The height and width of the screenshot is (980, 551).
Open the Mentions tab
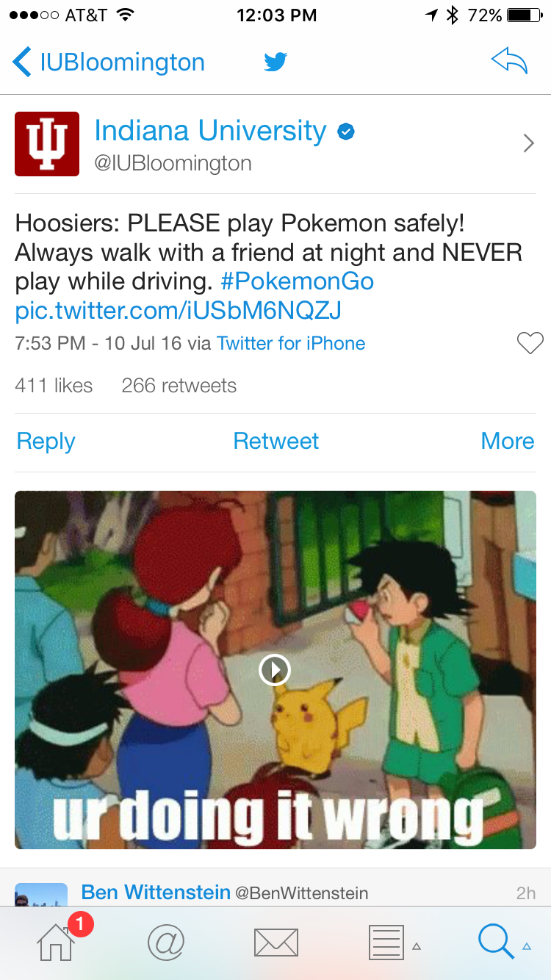[x=166, y=942]
